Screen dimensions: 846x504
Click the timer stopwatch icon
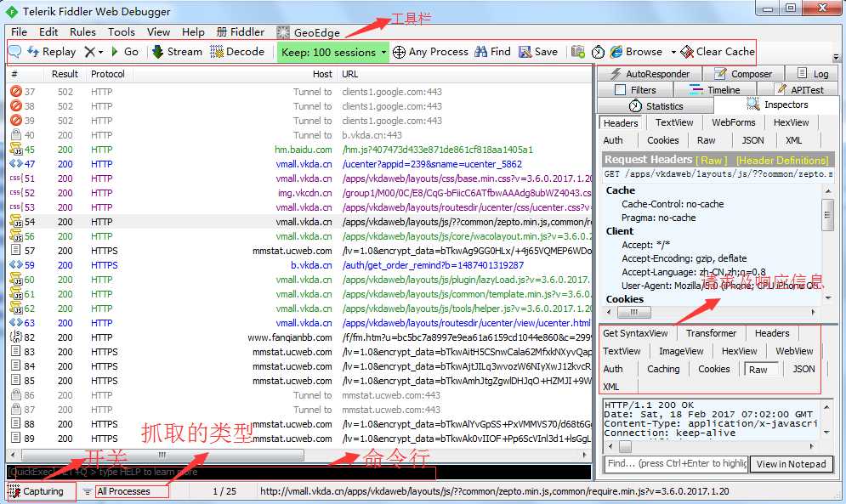tap(598, 52)
